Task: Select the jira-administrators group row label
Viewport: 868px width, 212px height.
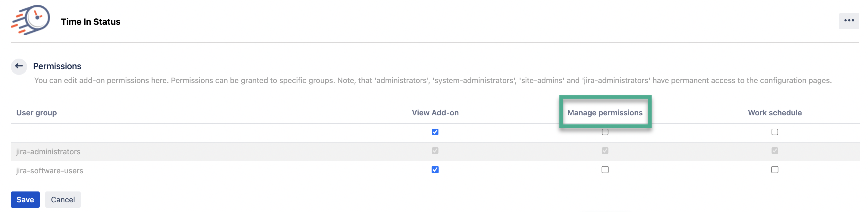Action: pyautogui.click(x=48, y=152)
